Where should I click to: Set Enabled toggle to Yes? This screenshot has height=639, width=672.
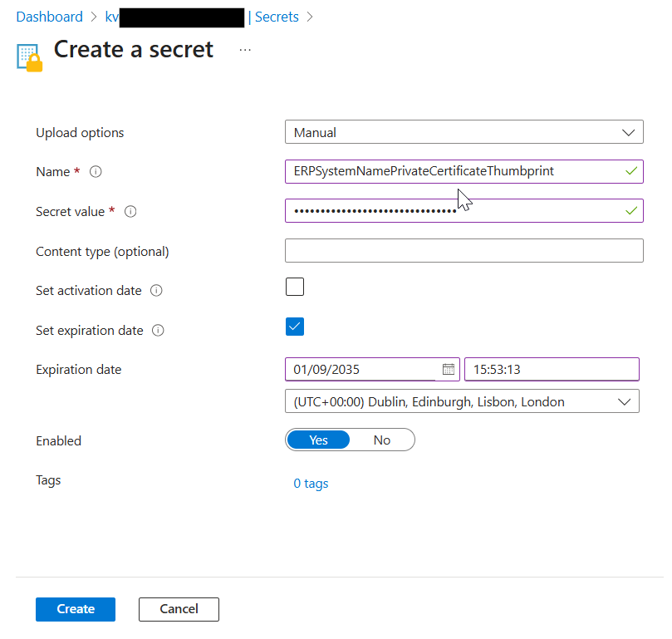click(318, 440)
